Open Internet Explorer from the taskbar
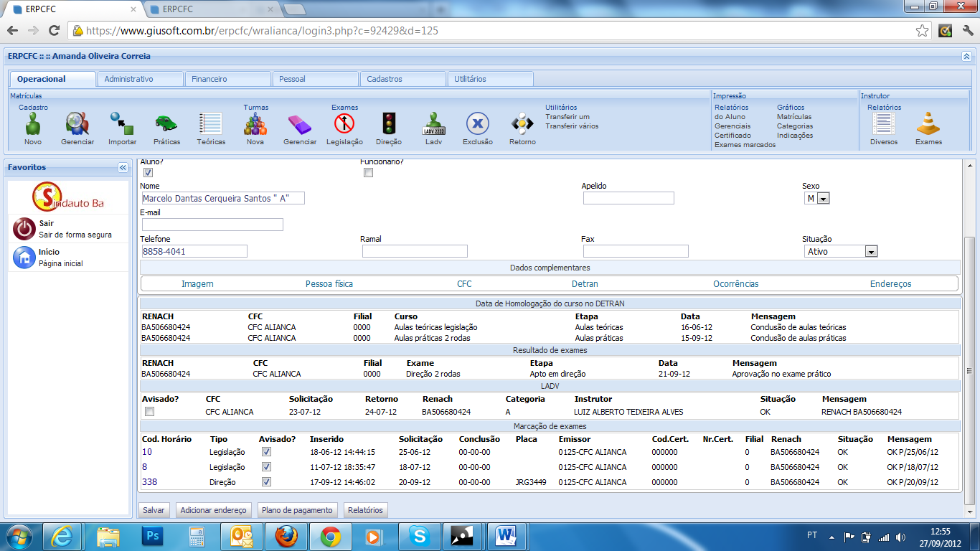 pos(64,536)
